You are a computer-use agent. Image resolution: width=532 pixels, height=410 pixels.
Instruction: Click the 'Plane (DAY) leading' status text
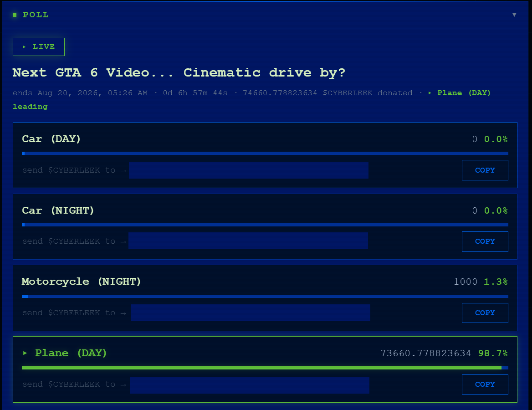pos(464,93)
